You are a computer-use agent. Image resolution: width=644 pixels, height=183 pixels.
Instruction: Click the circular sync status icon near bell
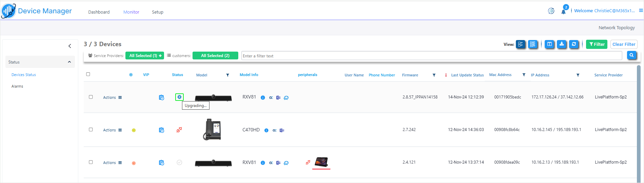(x=551, y=11)
